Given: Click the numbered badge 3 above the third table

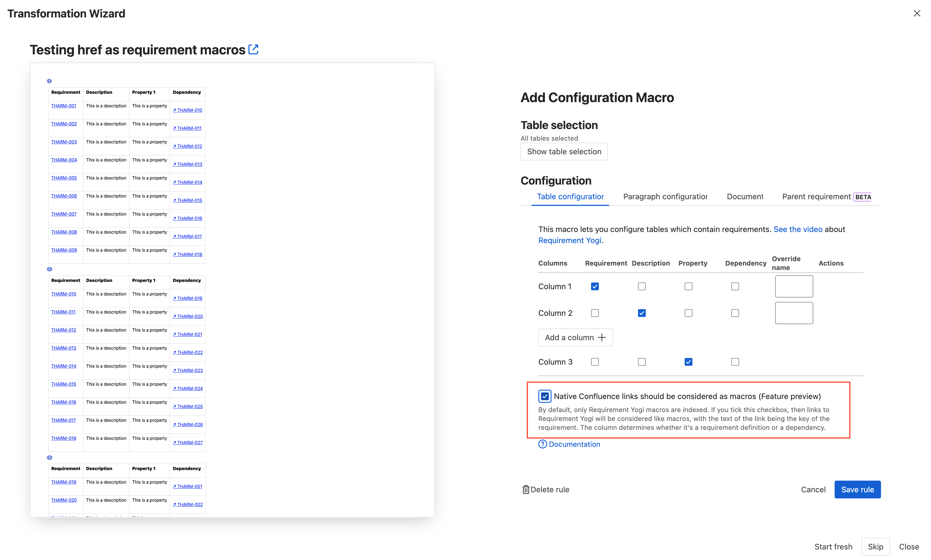Looking at the screenshot, I should pyautogui.click(x=49, y=457).
